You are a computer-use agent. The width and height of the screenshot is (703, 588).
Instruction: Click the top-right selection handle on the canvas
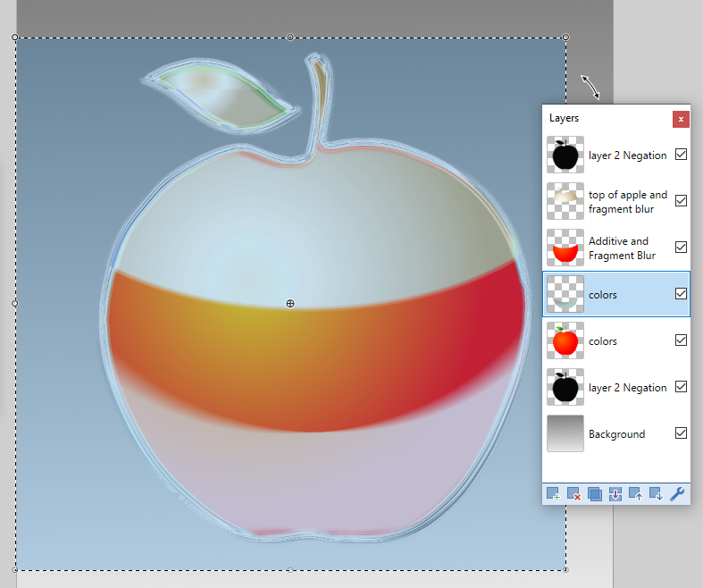tap(565, 38)
